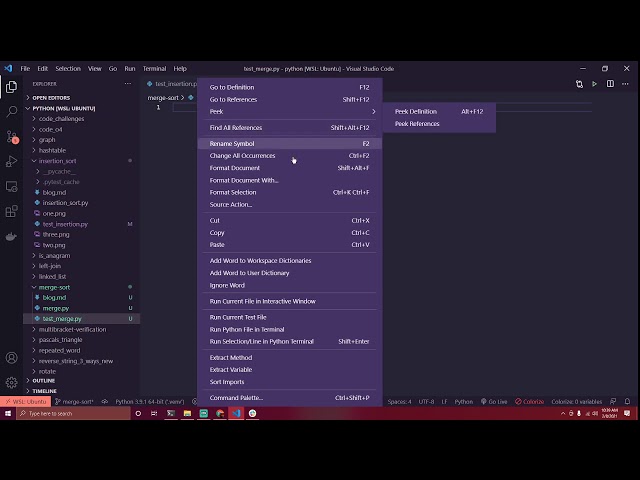Image resolution: width=640 pixels, height=480 pixels.
Task: Open the File menu
Action: (25, 69)
